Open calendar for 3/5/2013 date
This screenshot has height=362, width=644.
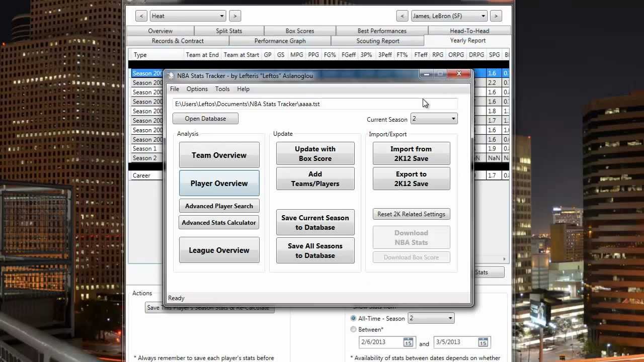coord(483,342)
